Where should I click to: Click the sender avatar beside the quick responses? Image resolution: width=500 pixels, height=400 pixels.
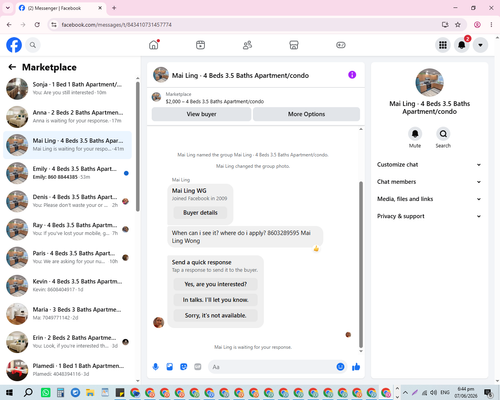click(158, 322)
